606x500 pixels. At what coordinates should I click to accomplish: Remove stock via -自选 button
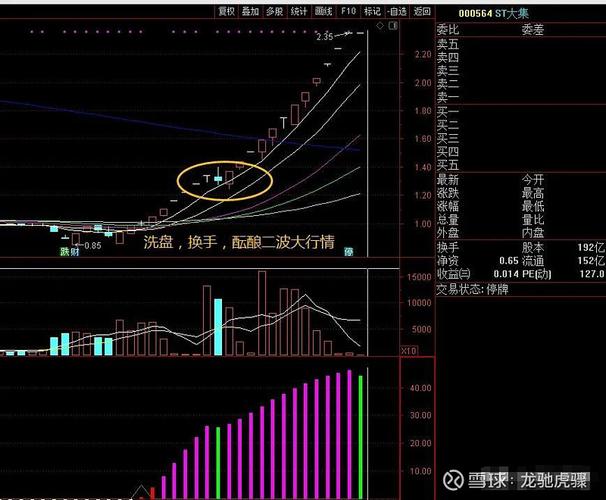tap(397, 12)
